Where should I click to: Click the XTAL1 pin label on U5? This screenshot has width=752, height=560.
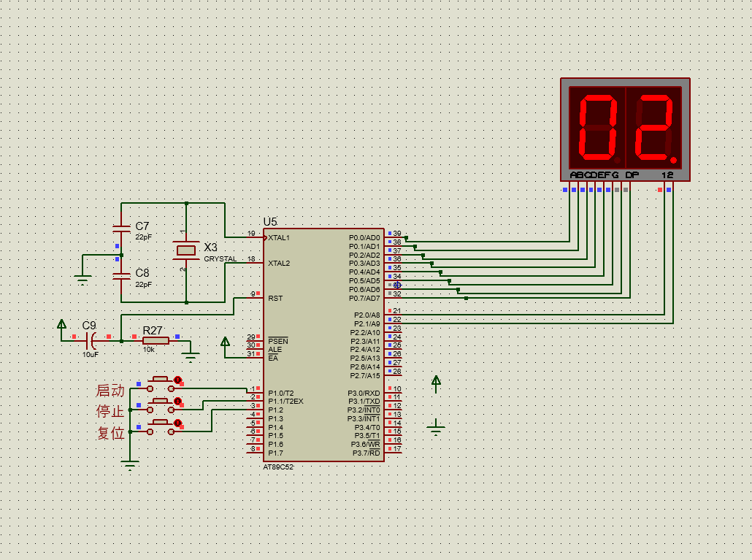click(279, 238)
